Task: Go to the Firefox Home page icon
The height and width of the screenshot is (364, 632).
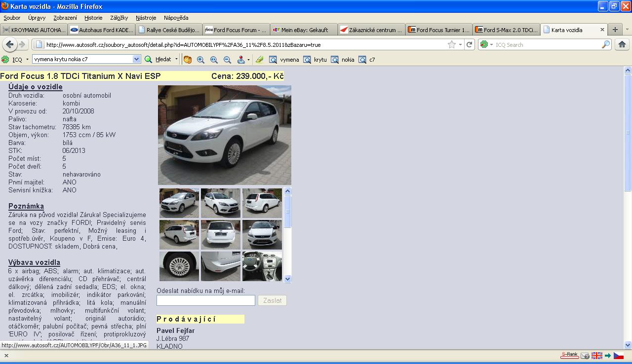Action: pyautogui.click(x=622, y=44)
